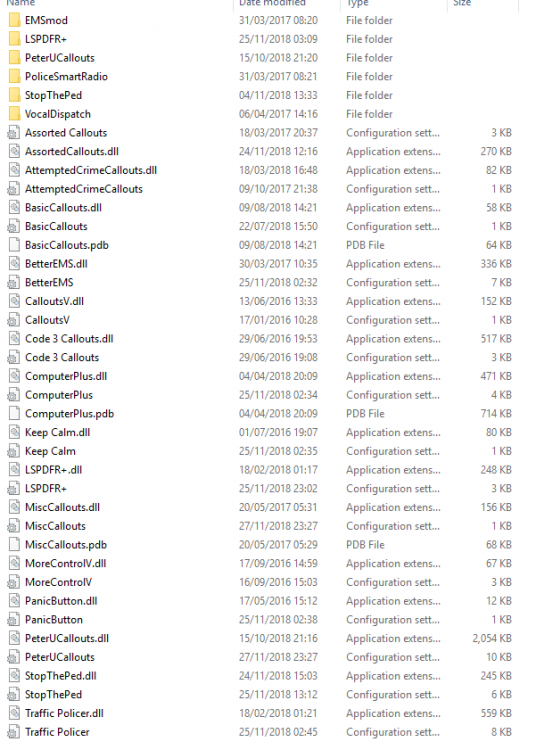Select the PanicButton configuration settings icon
The width and height of the screenshot is (536, 750).
point(14,619)
